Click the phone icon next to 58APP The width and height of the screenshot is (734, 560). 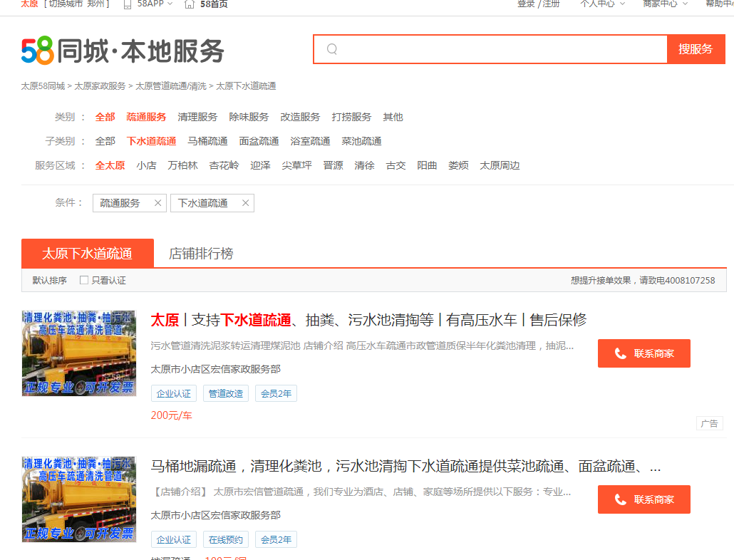(127, 4)
